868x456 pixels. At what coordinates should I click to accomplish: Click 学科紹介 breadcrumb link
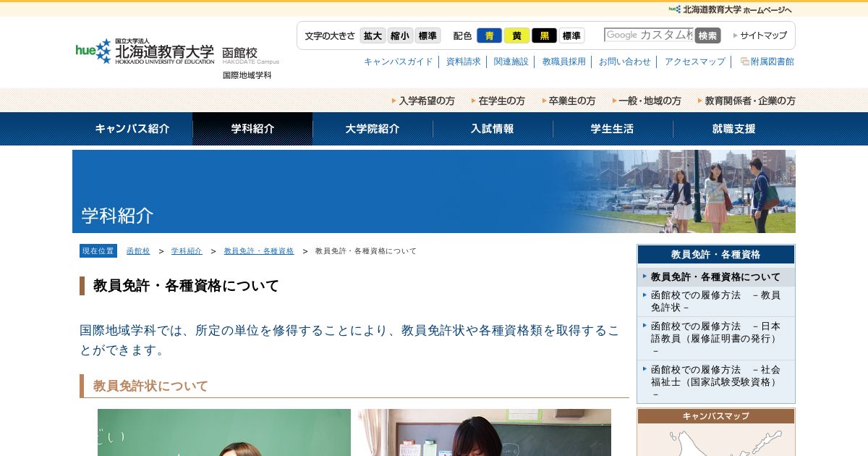[187, 251]
